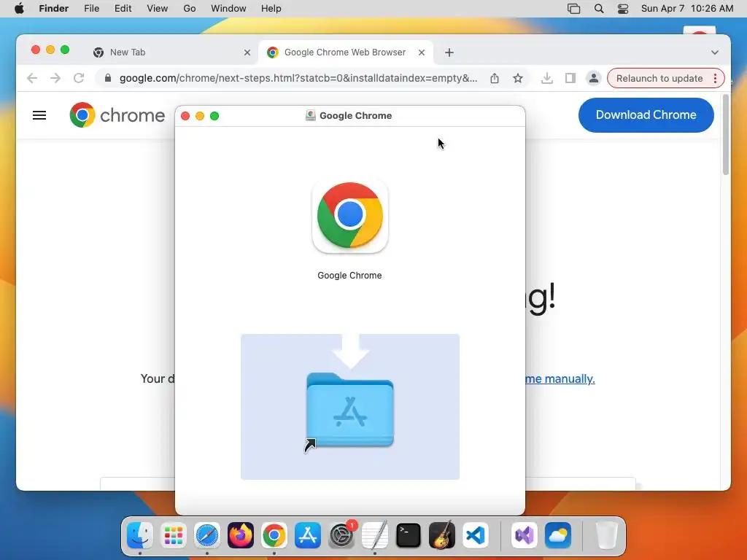The height and width of the screenshot is (560, 747).
Task: Click Spotlight search in menu bar
Action: point(599,9)
